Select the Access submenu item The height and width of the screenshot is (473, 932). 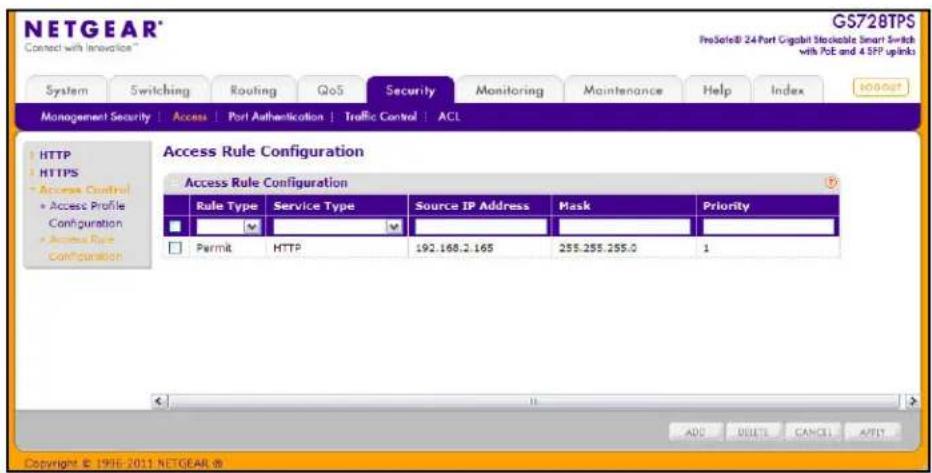click(x=190, y=117)
